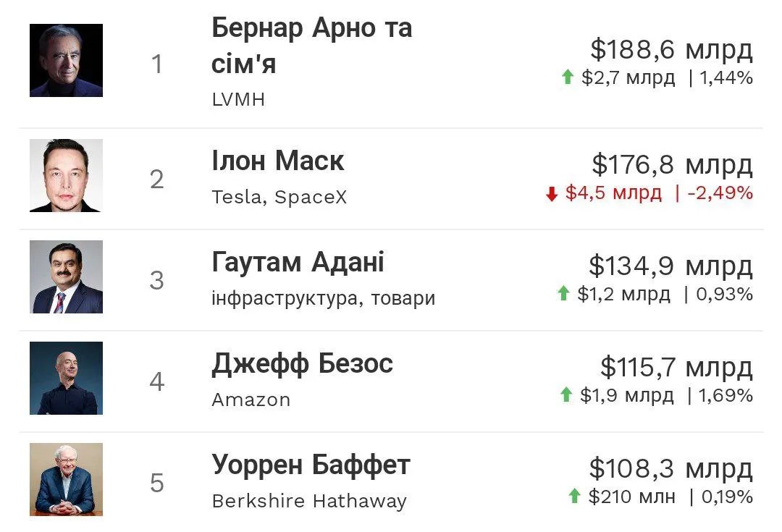This screenshot has width=782, height=532.
Task: Click the $176,8 млрд net worth value
Action: tap(672, 165)
